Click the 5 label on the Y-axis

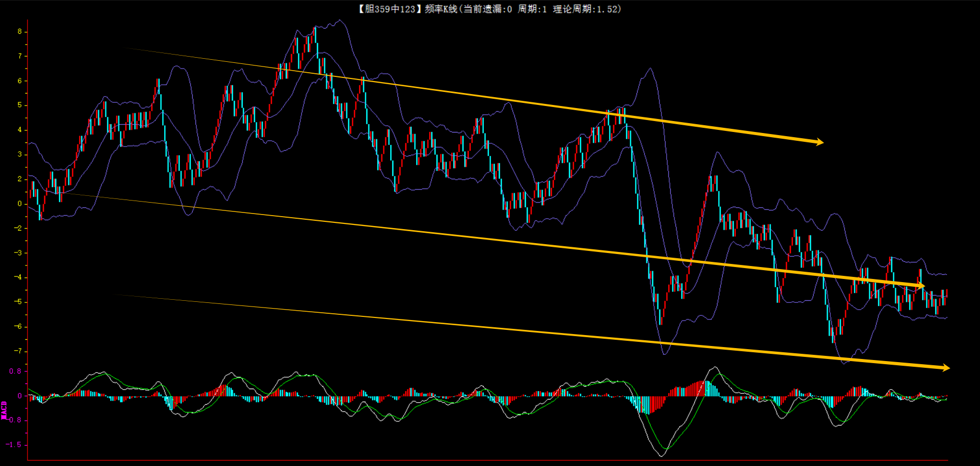[x=20, y=105]
